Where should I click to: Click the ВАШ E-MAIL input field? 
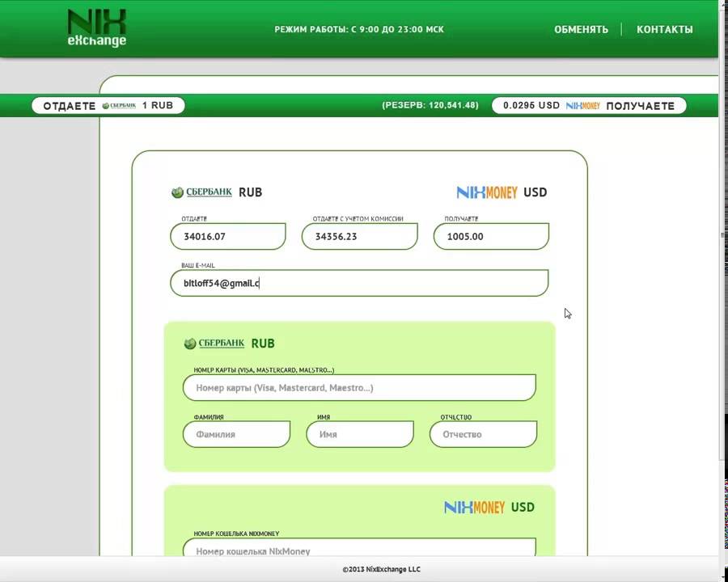pos(359,283)
